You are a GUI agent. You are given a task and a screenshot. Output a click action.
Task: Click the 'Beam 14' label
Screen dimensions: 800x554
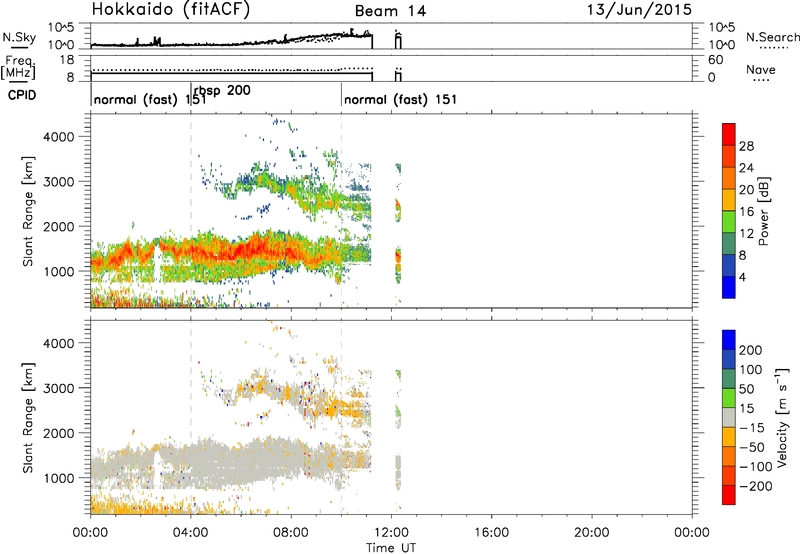tap(390, 11)
